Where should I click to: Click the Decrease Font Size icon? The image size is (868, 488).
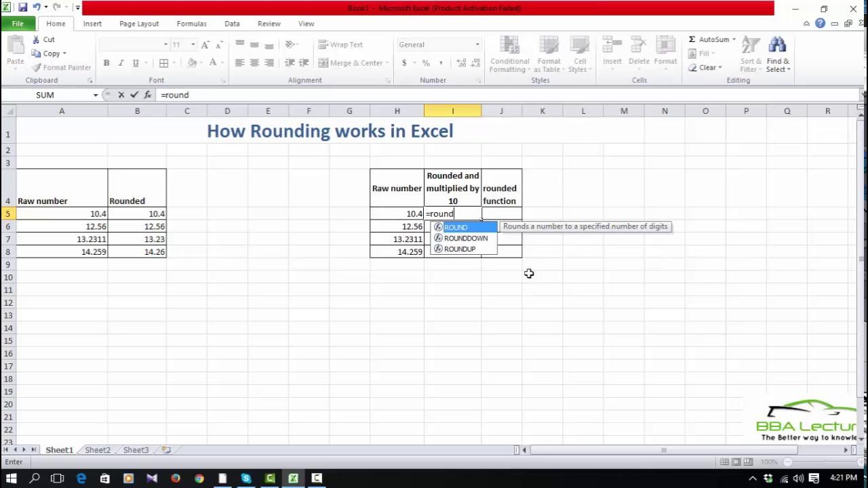(x=219, y=45)
